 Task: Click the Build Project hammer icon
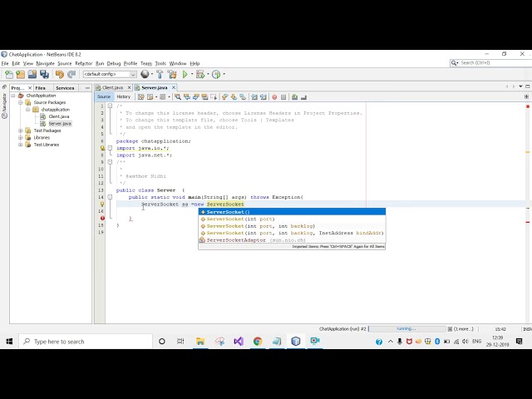click(x=160, y=74)
